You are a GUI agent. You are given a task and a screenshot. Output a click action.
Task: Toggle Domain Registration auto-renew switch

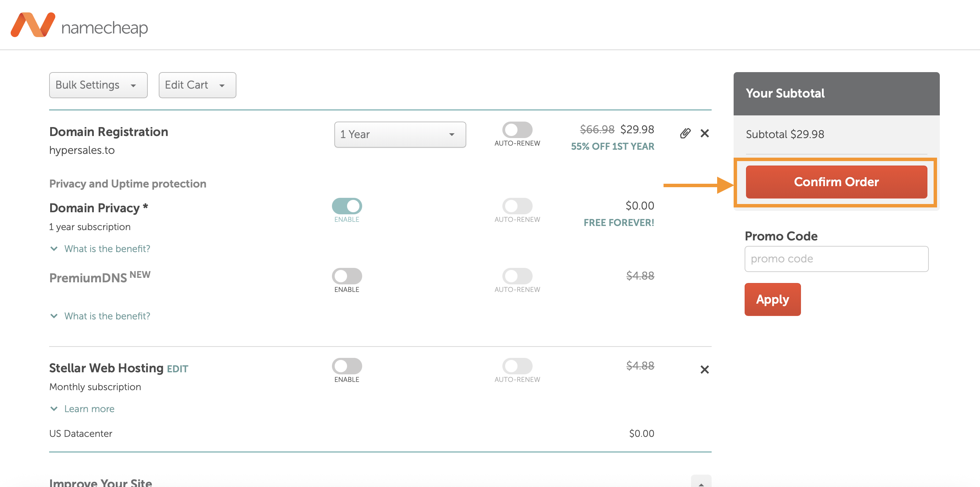point(517,130)
